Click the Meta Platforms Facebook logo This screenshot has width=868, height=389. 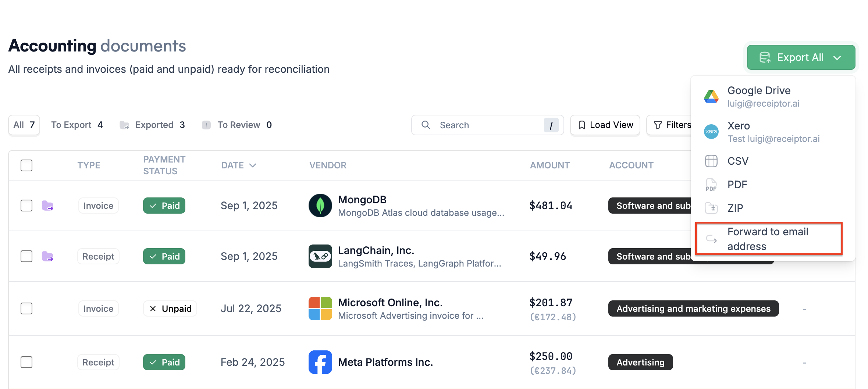tap(320, 362)
